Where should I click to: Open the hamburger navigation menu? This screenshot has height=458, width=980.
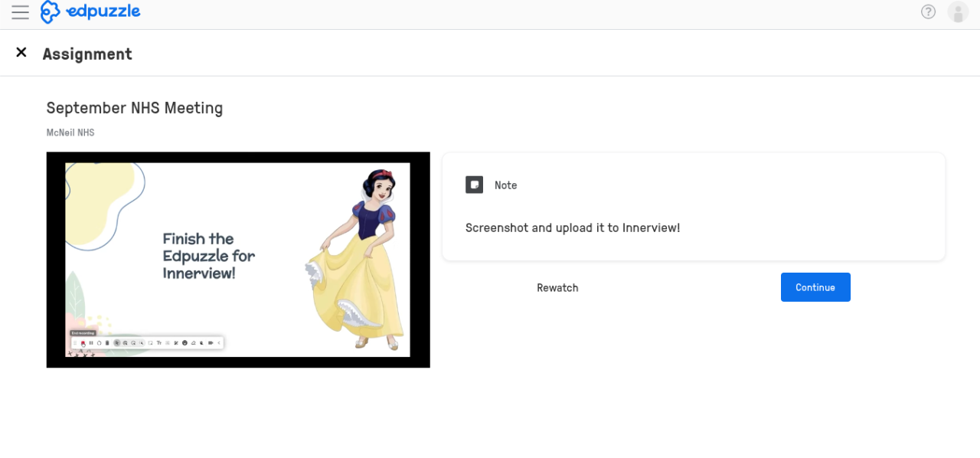click(20, 12)
